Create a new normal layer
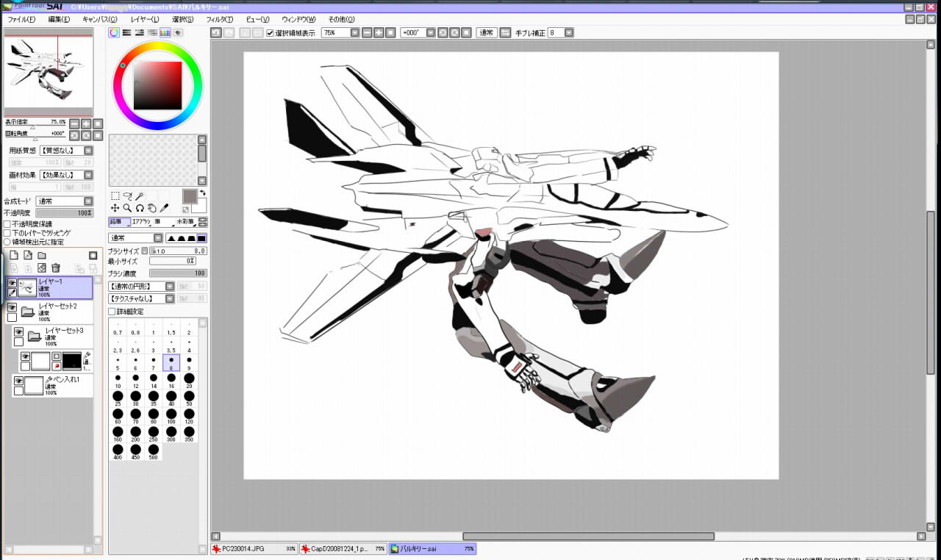The height and width of the screenshot is (560, 941). 13,256
